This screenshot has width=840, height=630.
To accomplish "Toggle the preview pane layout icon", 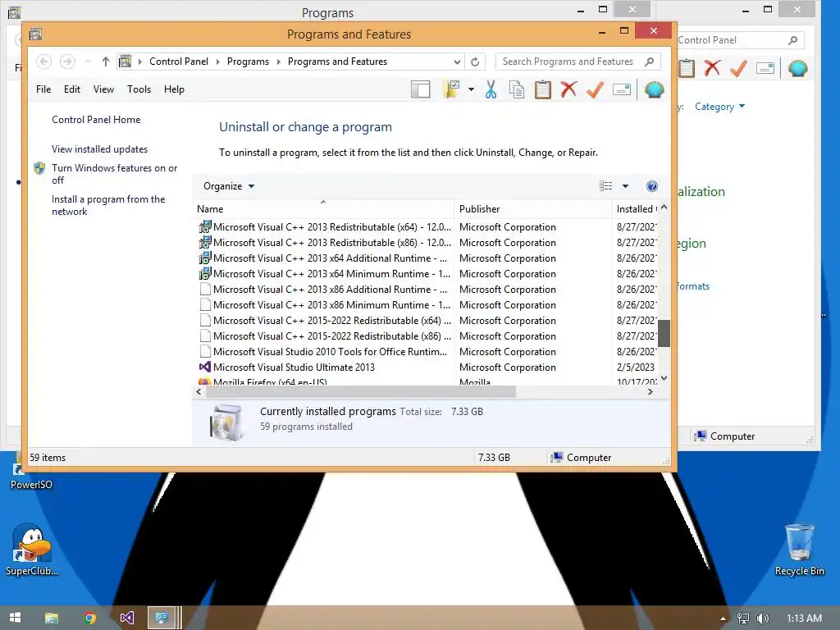I will pyautogui.click(x=421, y=89).
